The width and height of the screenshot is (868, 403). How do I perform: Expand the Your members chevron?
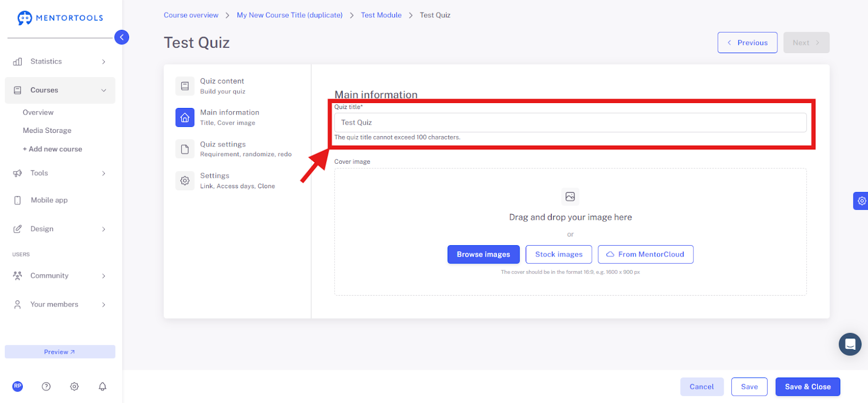point(104,305)
